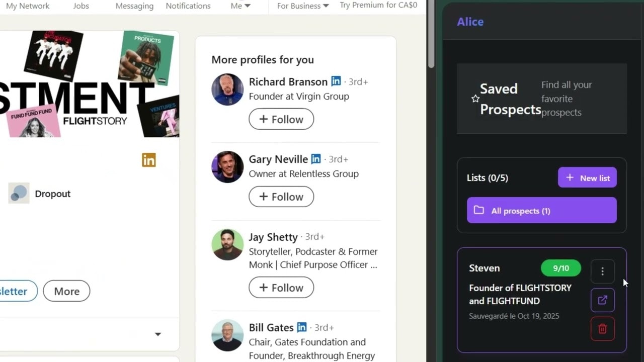
Task: Click 'Owner at Relentless Group' text
Action: pyautogui.click(x=304, y=173)
